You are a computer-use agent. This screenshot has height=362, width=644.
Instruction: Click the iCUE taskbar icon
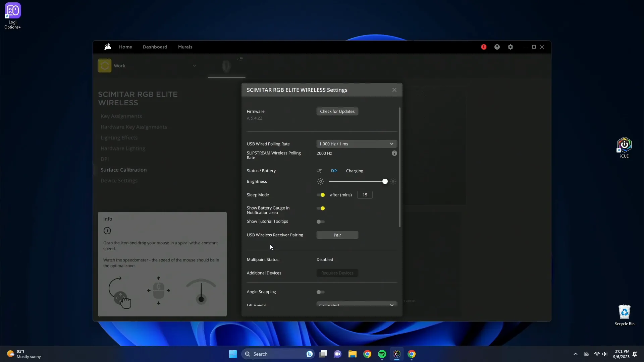tap(397, 354)
